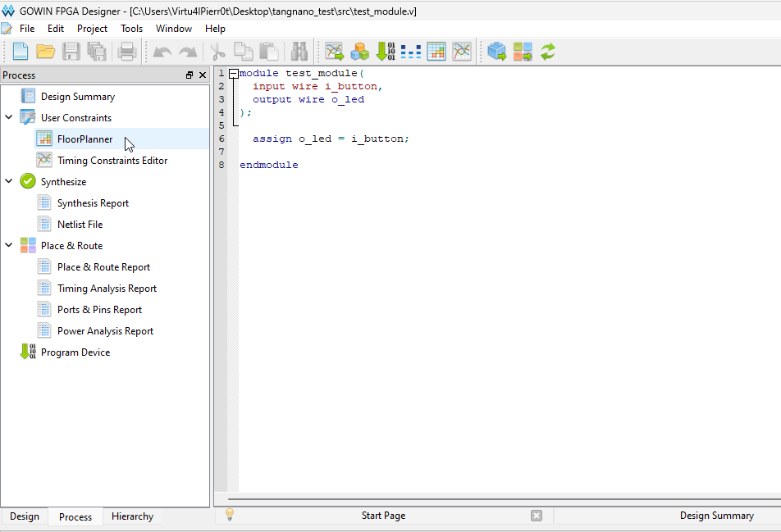
Task: Select Place & Route Report item
Action: 103,266
